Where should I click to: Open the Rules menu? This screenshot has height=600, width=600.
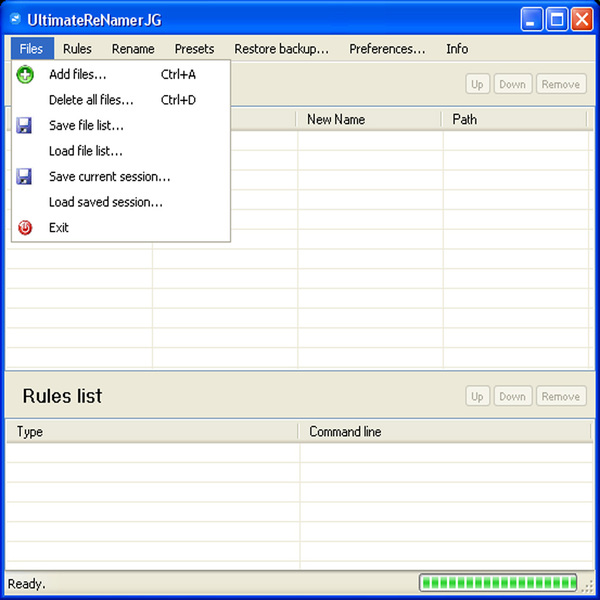pos(77,49)
